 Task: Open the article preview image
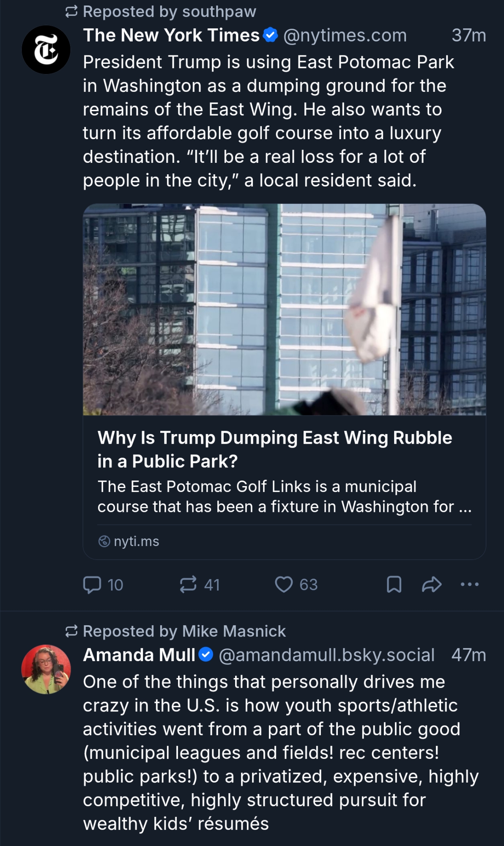284,309
